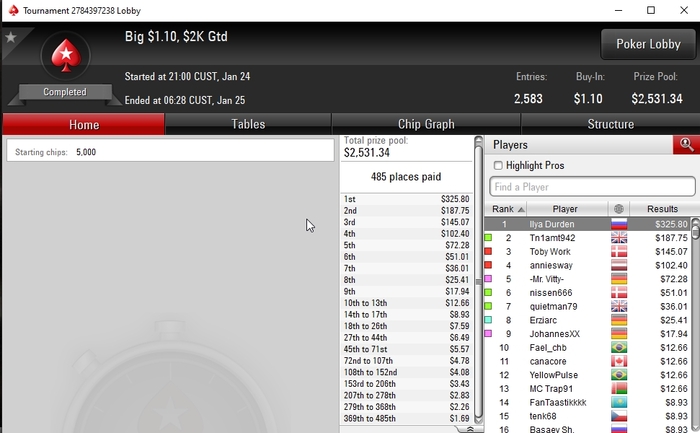Open the Chip Graph tab
Screen dimensions: 700x433
pos(426,124)
